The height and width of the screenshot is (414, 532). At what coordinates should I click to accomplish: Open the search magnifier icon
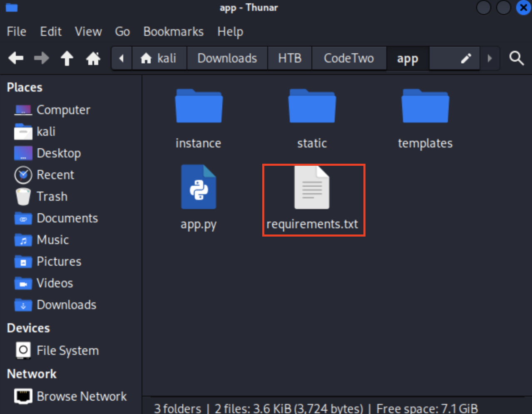[x=516, y=58]
